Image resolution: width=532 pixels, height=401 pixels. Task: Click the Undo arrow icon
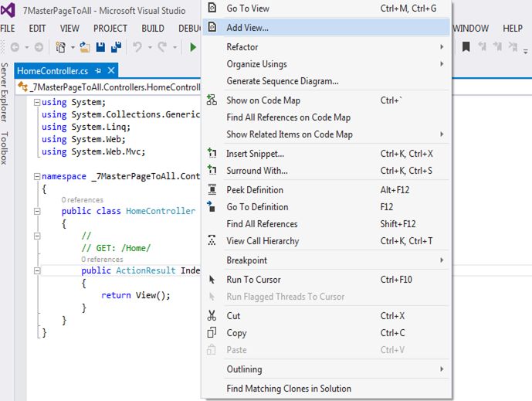tap(137, 48)
